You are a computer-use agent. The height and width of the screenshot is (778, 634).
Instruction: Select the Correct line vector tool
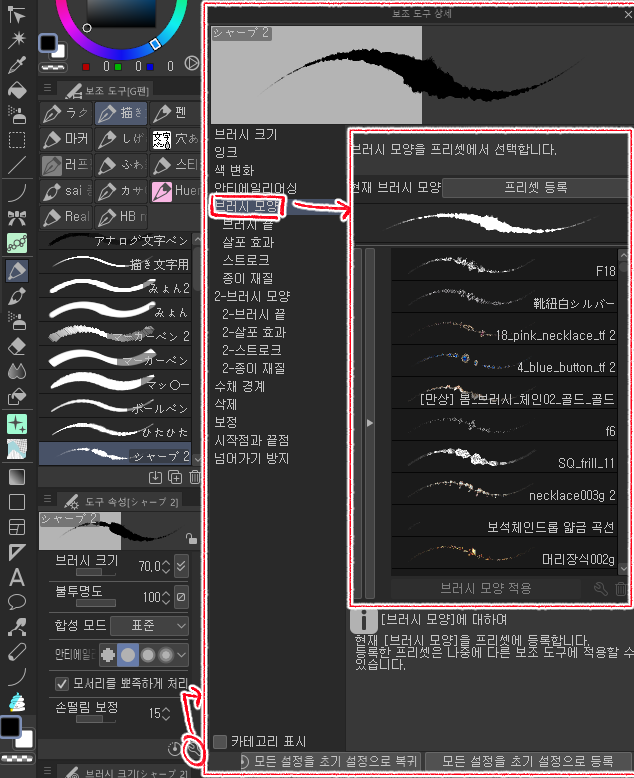coord(16,628)
